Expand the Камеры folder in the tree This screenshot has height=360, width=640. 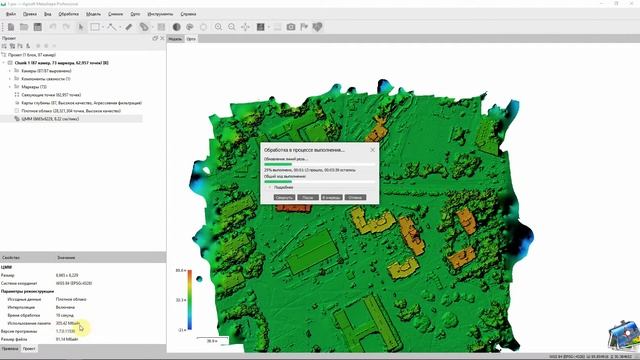10,71
